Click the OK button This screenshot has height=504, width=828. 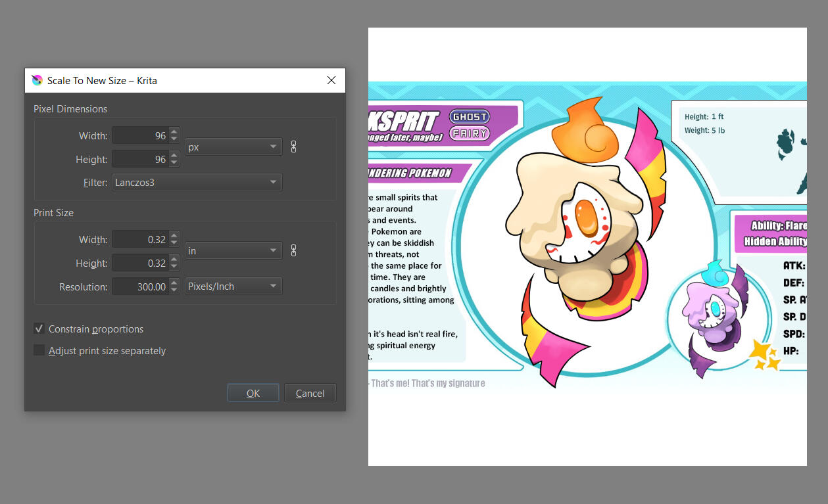(253, 393)
